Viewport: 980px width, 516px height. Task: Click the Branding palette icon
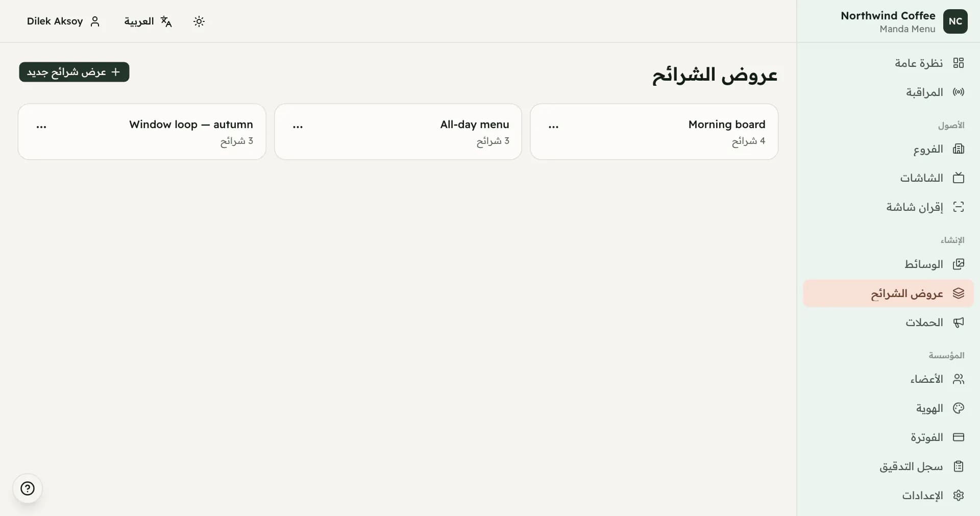[x=959, y=408]
